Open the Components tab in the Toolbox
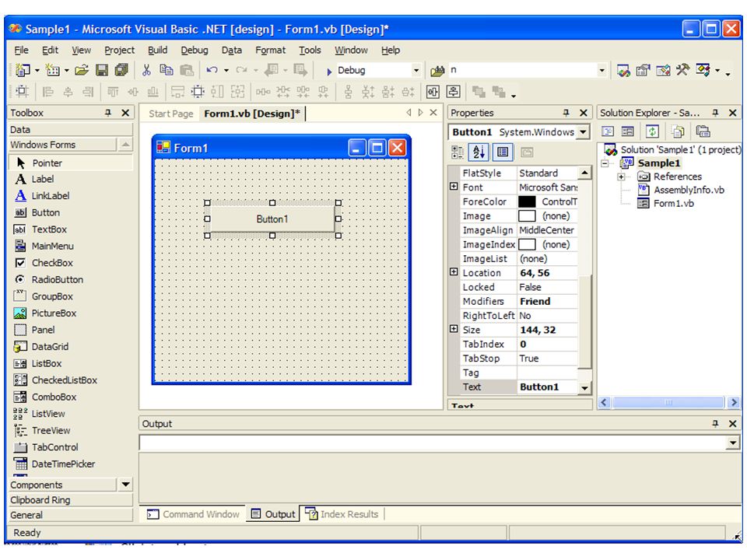The image size is (747, 560). click(x=62, y=485)
